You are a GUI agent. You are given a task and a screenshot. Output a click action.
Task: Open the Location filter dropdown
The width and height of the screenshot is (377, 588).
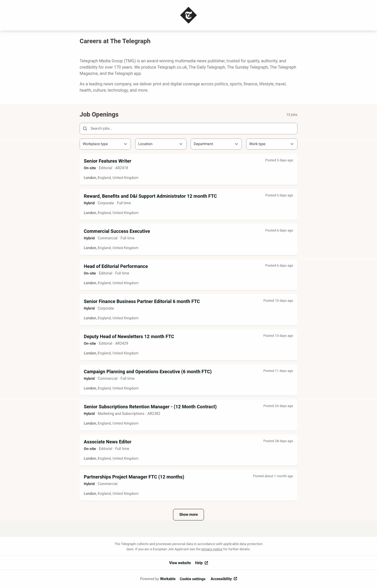(x=161, y=144)
